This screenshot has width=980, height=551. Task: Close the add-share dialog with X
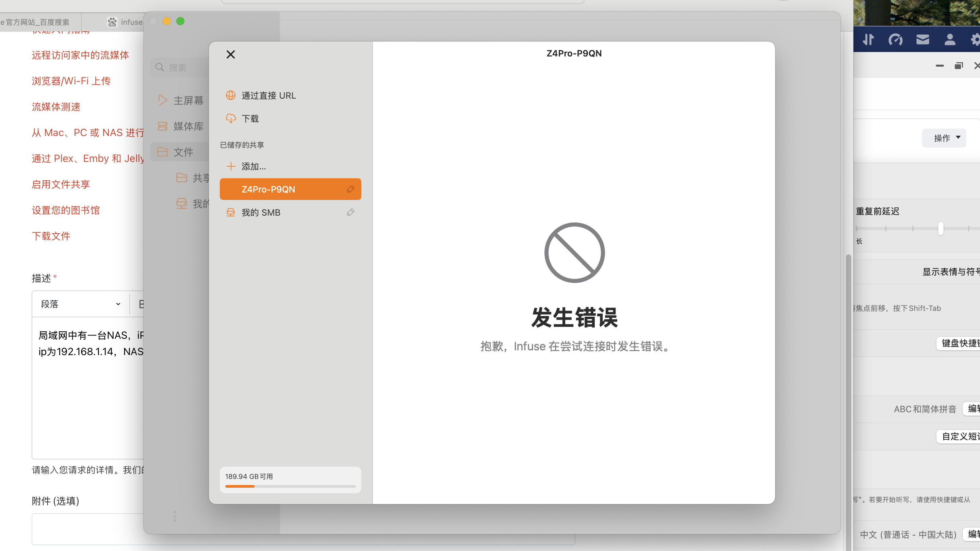pos(231,54)
